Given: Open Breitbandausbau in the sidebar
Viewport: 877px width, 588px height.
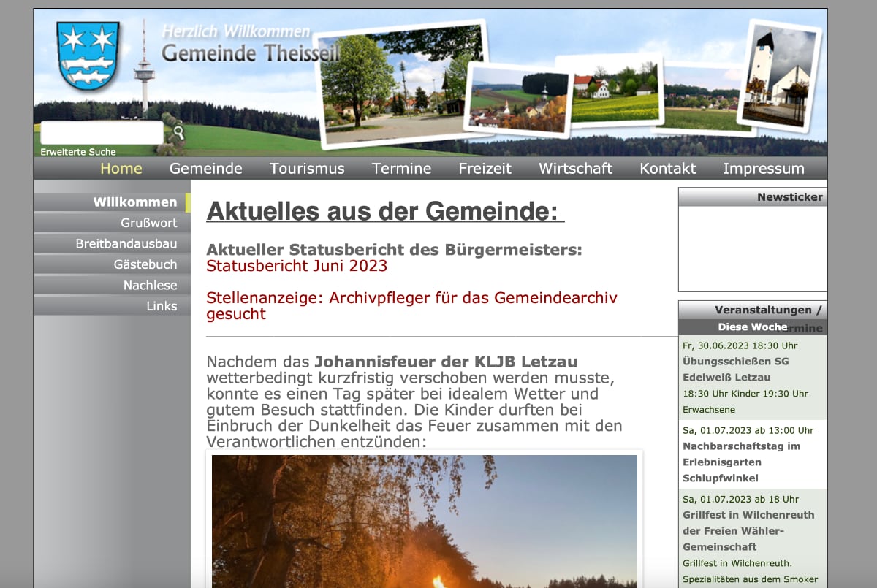Looking at the screenshot, I should [x=126, y=244].
